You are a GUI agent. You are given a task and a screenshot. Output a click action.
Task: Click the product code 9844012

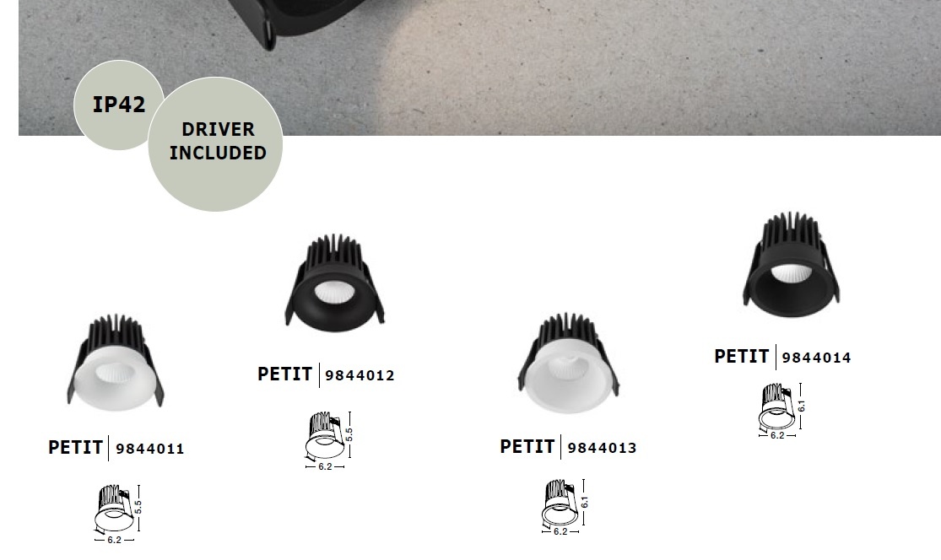point(360,375)
